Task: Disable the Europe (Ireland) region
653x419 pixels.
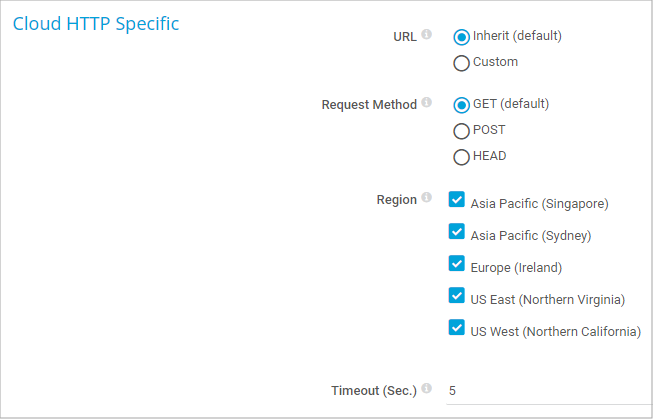Action: tap(457, 264)
